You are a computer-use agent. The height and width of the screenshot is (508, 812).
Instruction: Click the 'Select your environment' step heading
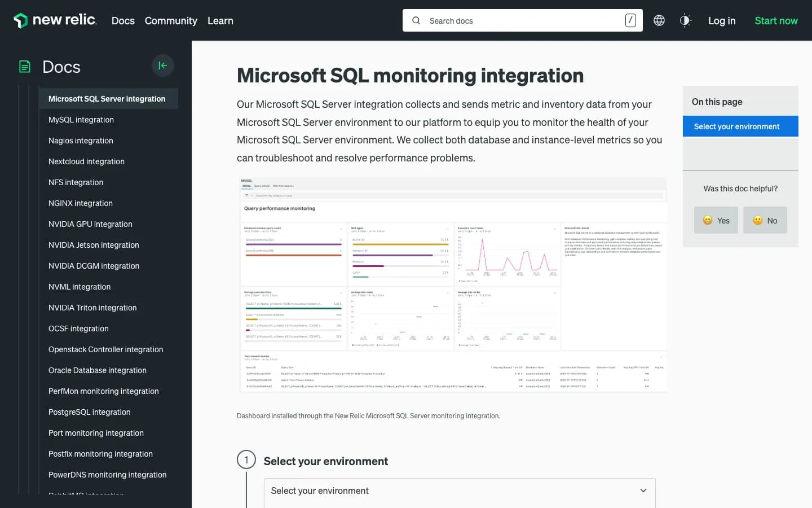(326, 461)
